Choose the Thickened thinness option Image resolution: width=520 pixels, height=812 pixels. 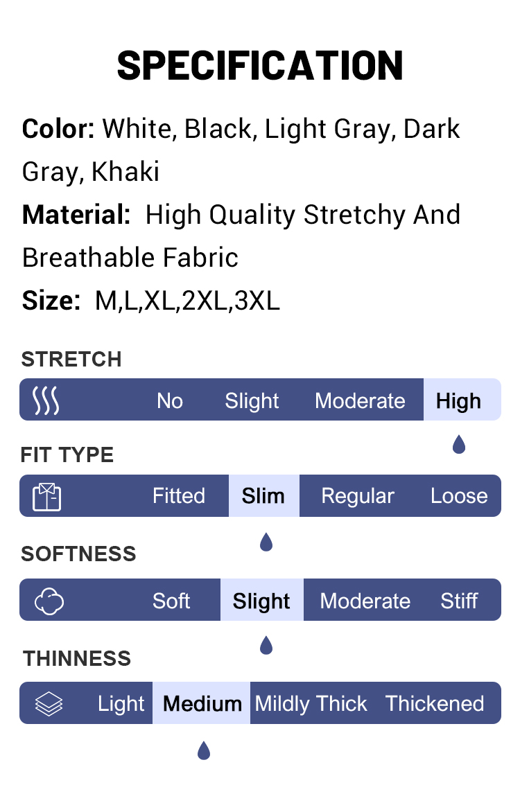[x=435, y=703]
